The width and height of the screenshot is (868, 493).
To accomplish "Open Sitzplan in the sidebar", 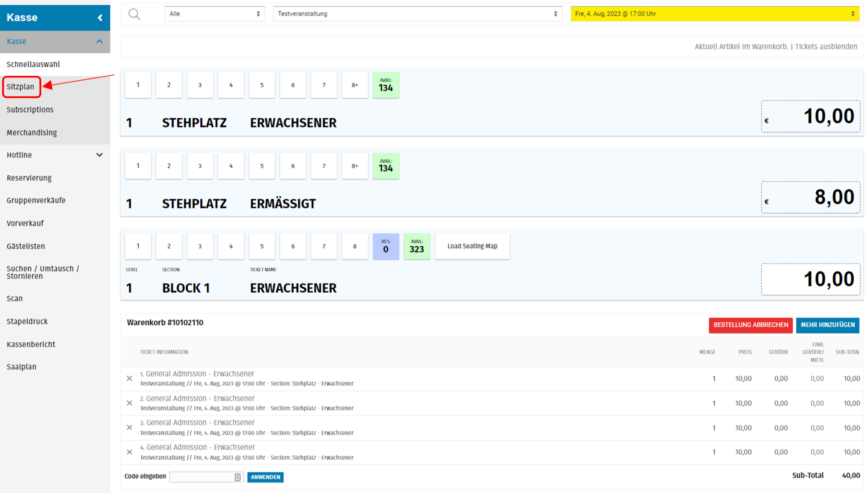I will coord(20,87).
